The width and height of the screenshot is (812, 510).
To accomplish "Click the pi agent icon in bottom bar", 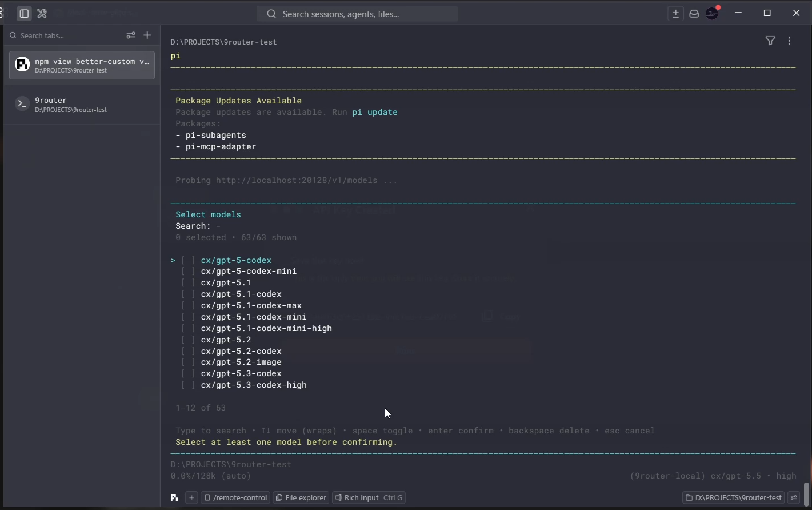I will pyautogui.click(x=174, y=498).
